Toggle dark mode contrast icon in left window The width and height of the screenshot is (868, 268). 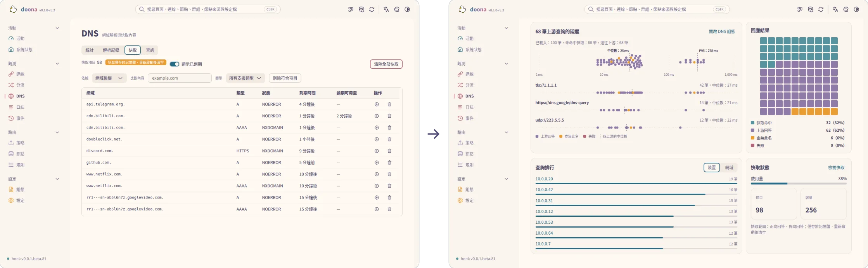tap(407, 9)
